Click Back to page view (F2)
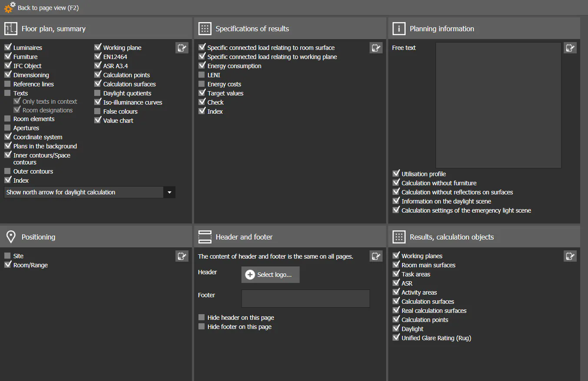The height and width of the screenshot is (381, 588). click(48, 8)
